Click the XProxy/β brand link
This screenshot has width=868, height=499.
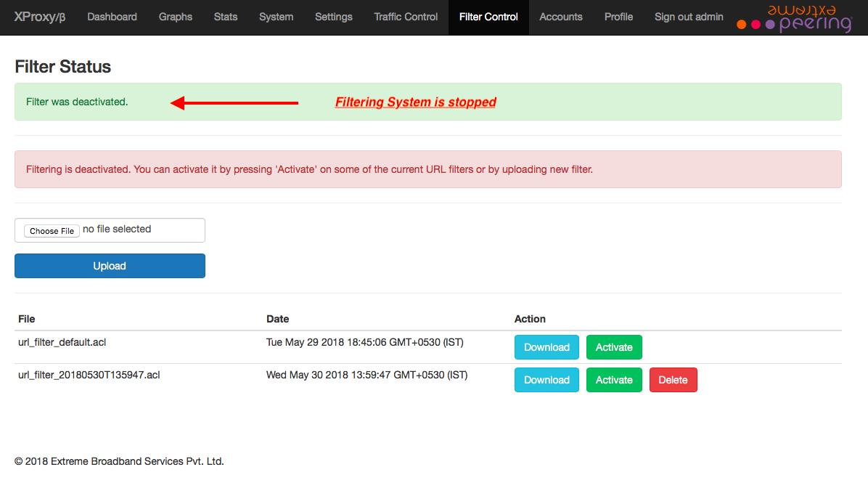pyautogui.click(x=40, y=17)
